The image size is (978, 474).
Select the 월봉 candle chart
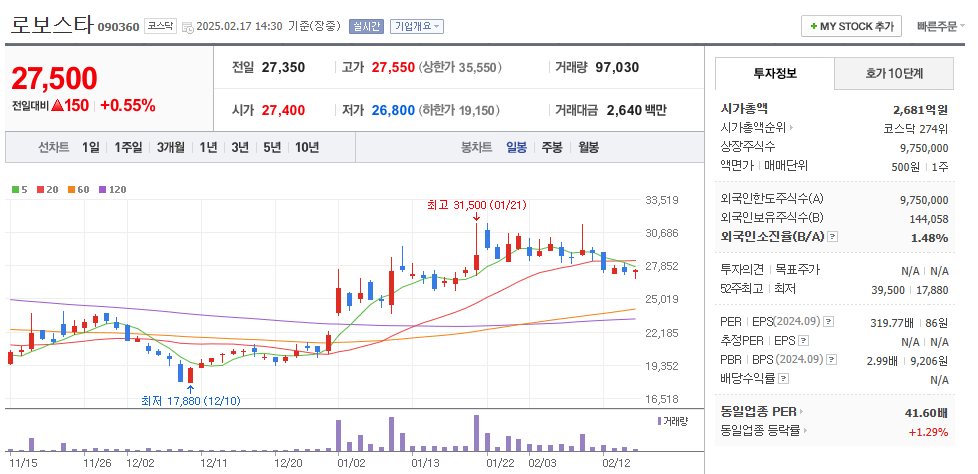[588, 148]
